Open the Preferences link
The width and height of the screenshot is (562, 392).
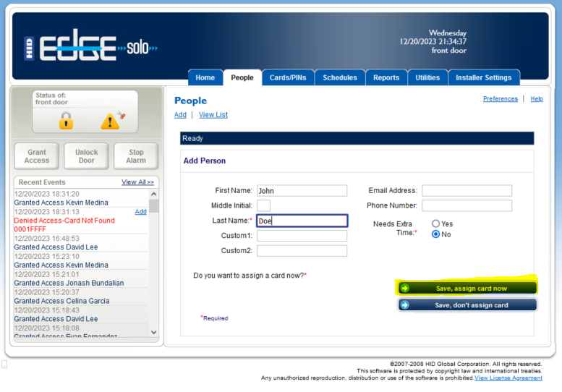pos(501,99)
